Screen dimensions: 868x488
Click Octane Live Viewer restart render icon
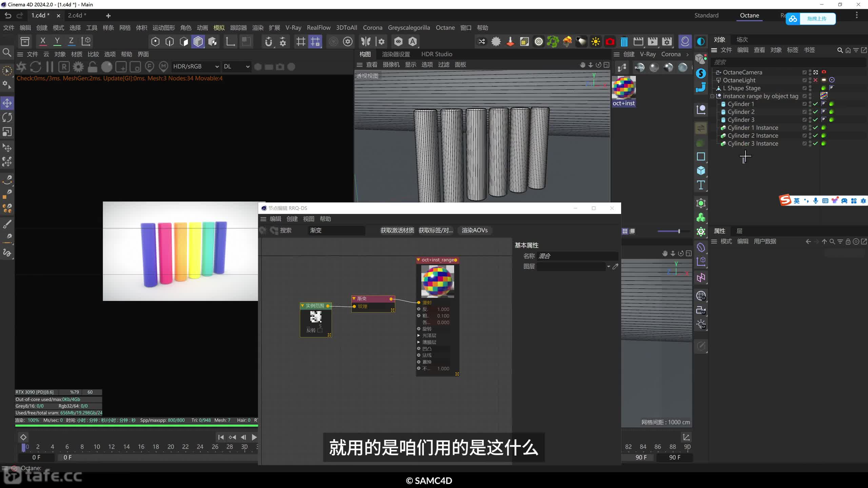pos(36,67)
